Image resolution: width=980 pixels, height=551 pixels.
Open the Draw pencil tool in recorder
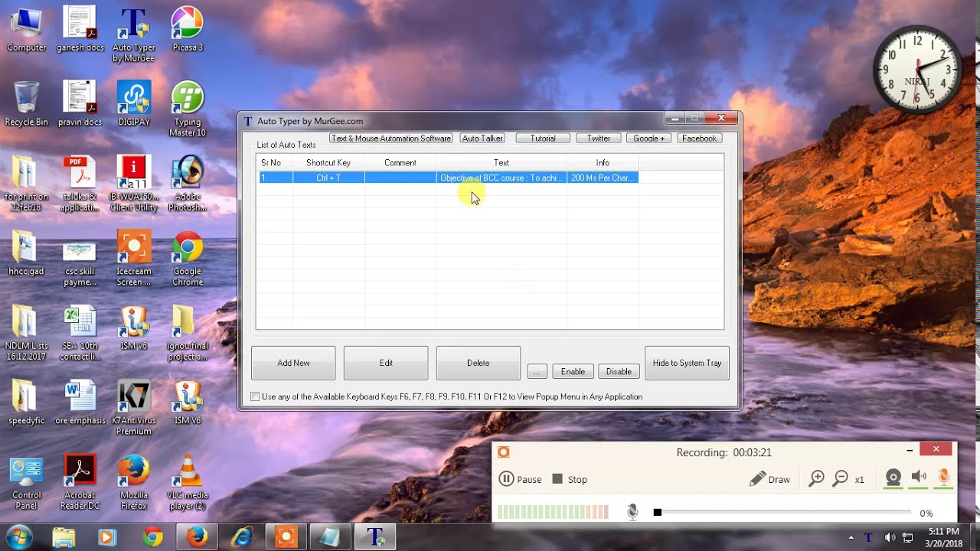769,479
